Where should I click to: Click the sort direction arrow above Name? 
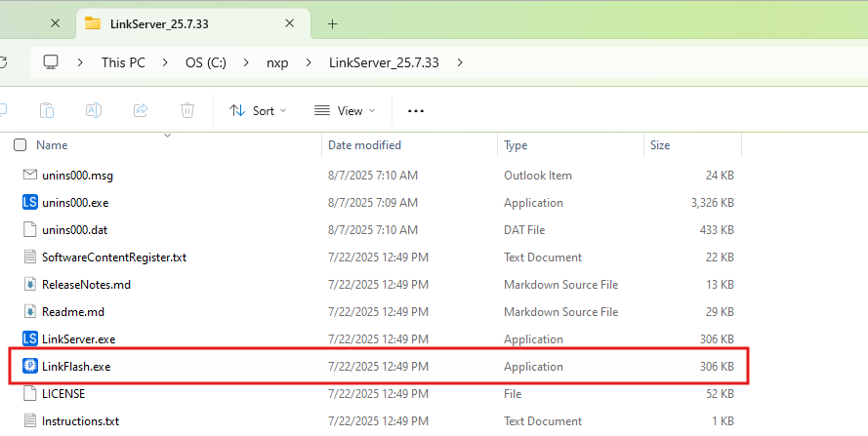[167, 135]
